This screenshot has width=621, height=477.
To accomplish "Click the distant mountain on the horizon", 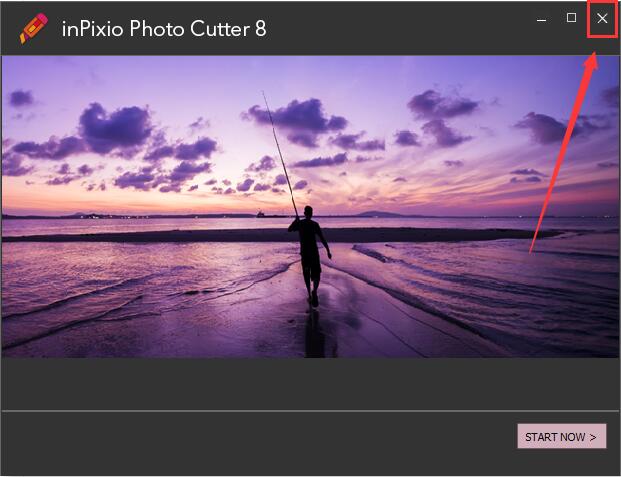I will [378, 214].
